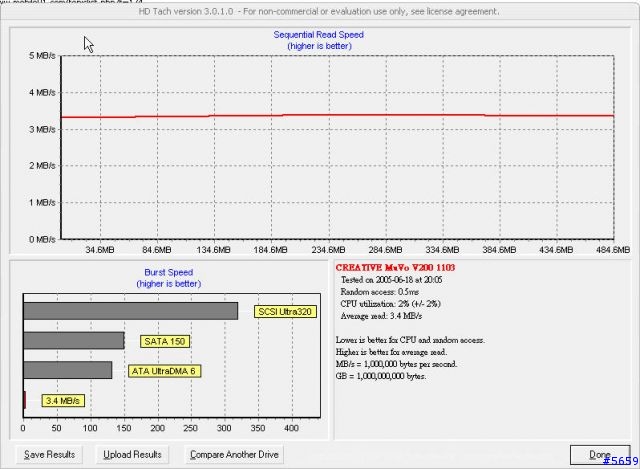
Task: Click the 4 MB/s axis label
Action: tap(42, 93)
